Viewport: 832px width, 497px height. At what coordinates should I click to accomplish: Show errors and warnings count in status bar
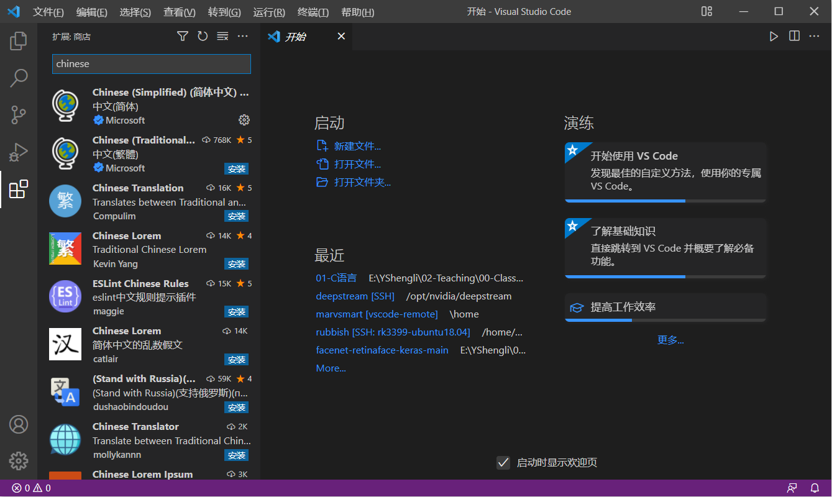(x=31, y=488)
